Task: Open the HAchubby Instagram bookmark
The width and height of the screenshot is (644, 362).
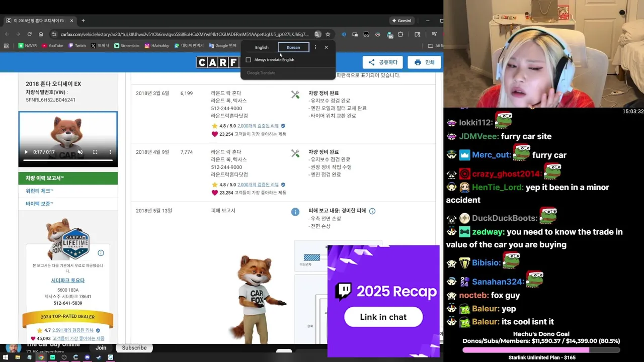Action: (157, 46)
